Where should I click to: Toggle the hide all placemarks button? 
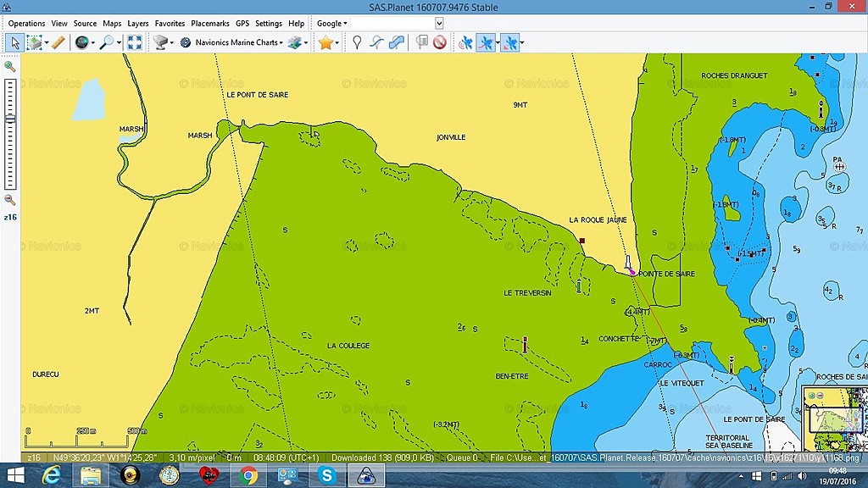click(x=440, y=42)
